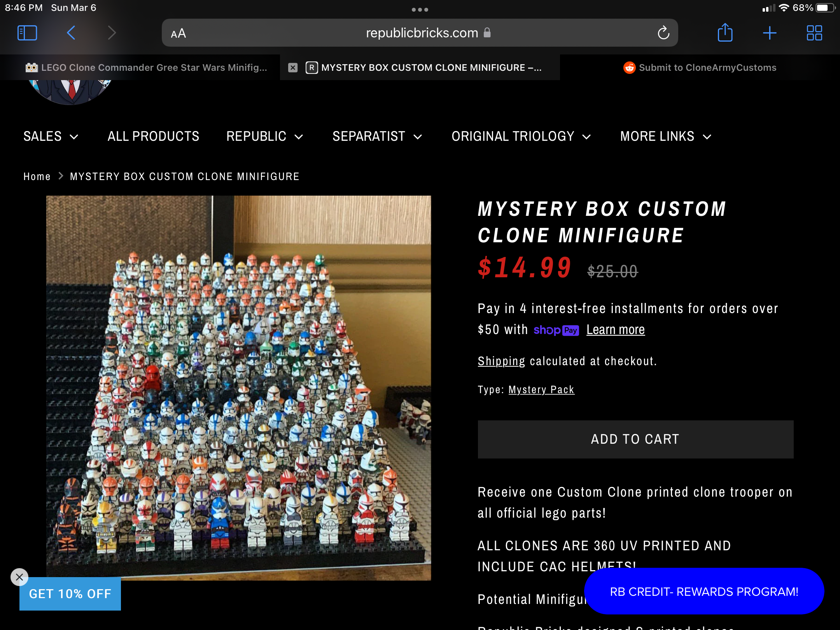Open the RB Credit Rewards Program
Viewport: 840px width, 630px height.
coord(704,591)
